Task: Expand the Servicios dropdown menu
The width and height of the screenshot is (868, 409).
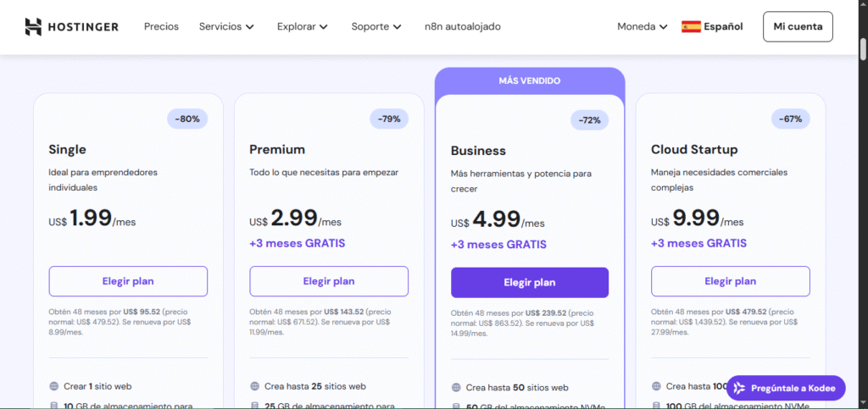Action: [226, 26]
